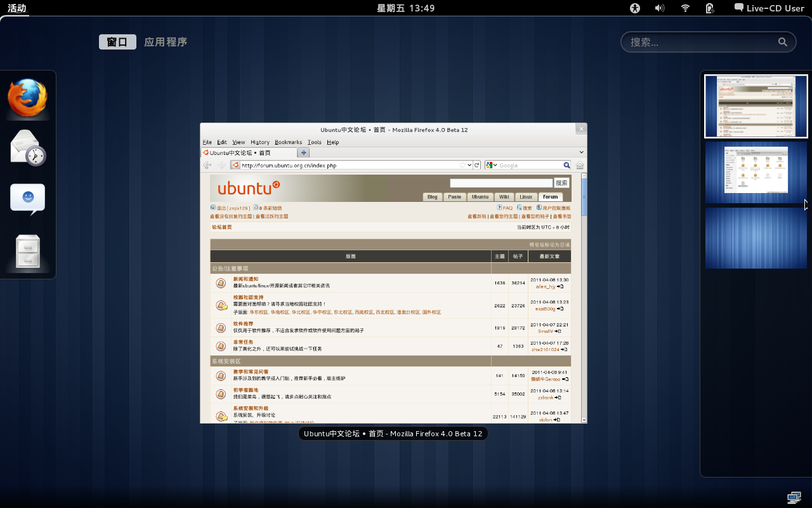Click the overview 搜索 search field

pyautogui.click(x=708, y=42)
